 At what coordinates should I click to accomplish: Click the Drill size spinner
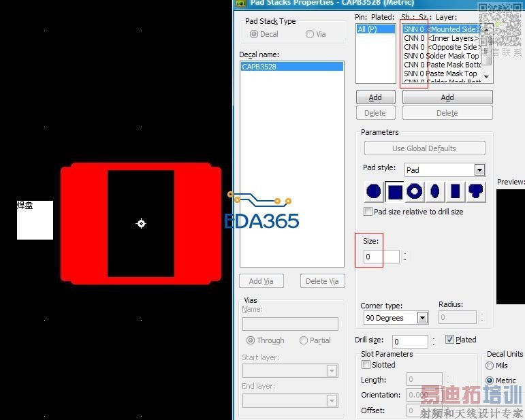pos(434,342)
